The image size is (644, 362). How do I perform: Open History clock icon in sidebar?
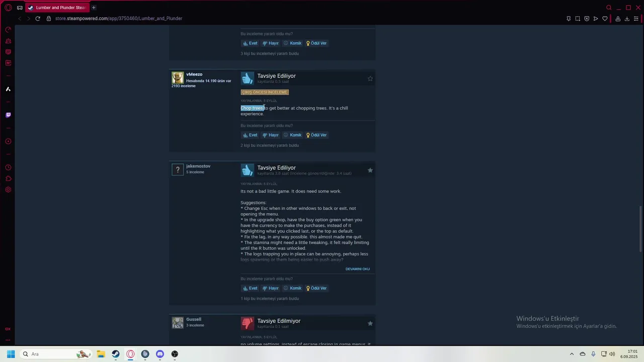pos(8,167)
